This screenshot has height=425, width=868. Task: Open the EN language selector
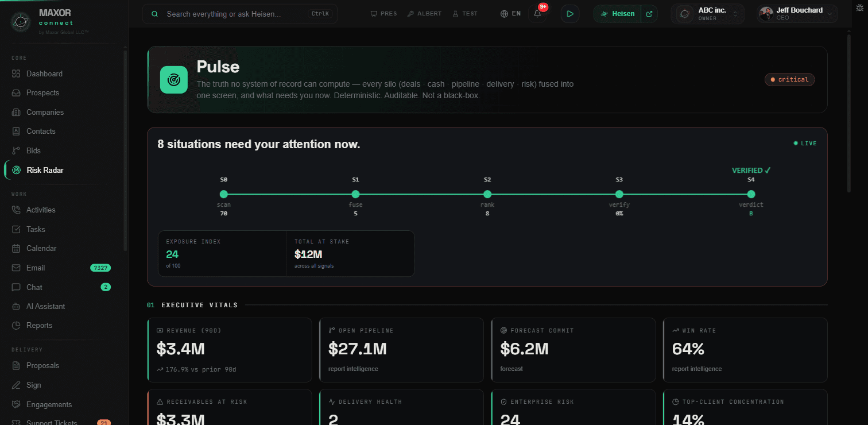[x=511, y=14]
